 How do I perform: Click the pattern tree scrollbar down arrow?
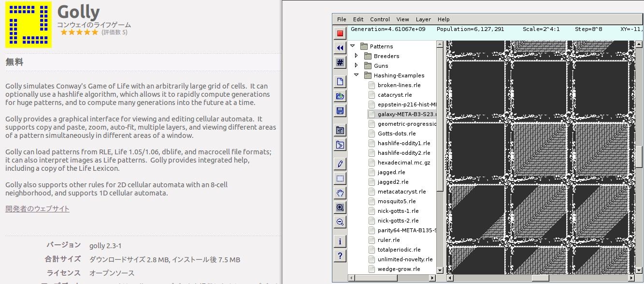[x=440, y=270]
